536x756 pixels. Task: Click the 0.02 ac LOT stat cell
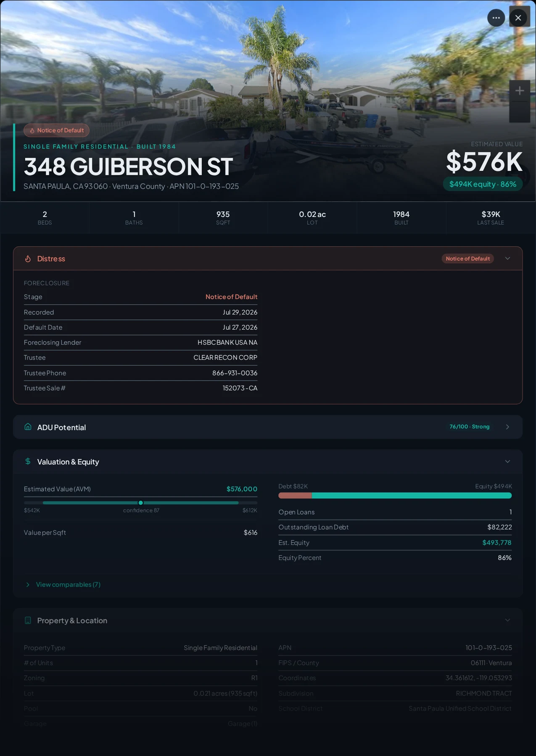[x=312, y=218]
